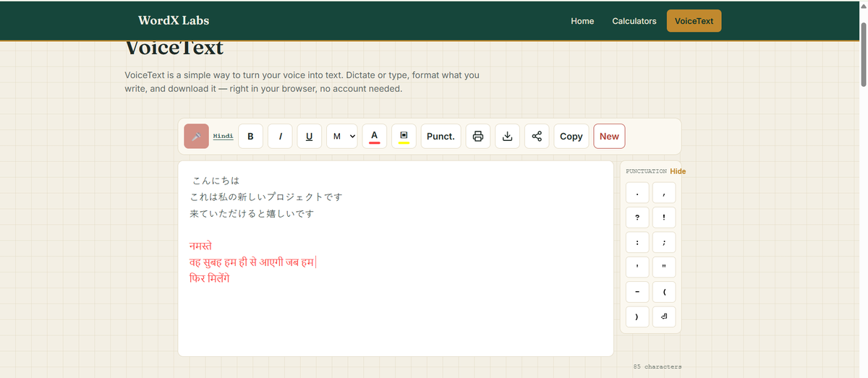Image resolution: width=868 pixels, height=378 pixels.
Task: Insert a question mark
Action: pyautogui.click(x=637, y=218)
